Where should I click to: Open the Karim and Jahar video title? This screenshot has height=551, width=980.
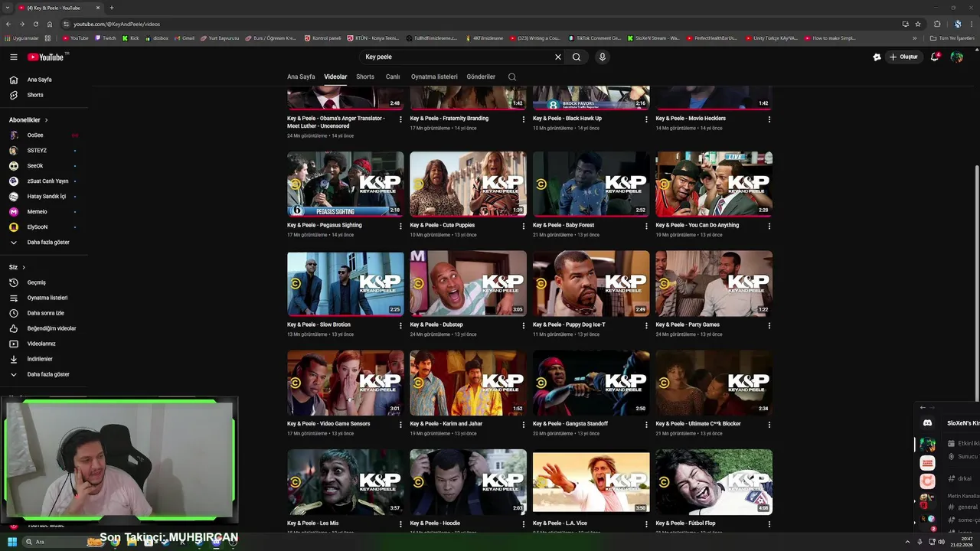[x=446, y=424]
